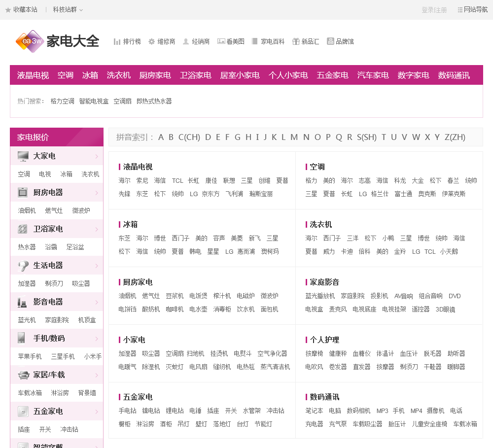Click the 注册 link
The height and width of the screenshot is (448, 493).
tap(441, 10)
